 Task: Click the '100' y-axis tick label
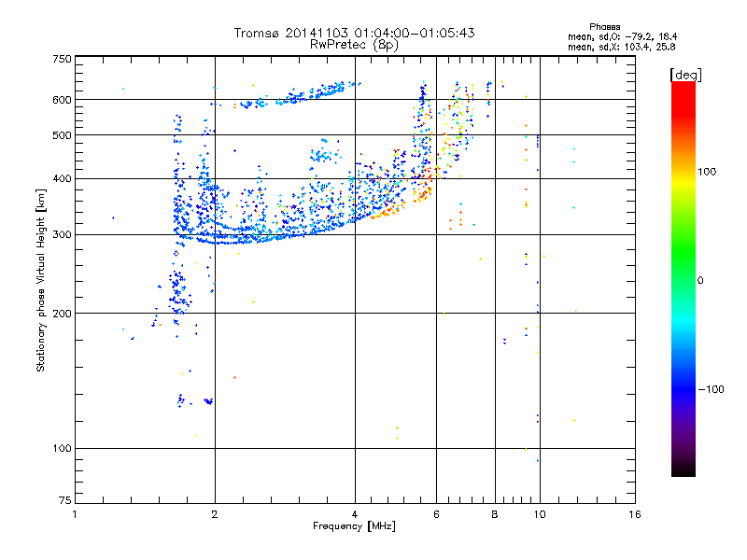62,448
